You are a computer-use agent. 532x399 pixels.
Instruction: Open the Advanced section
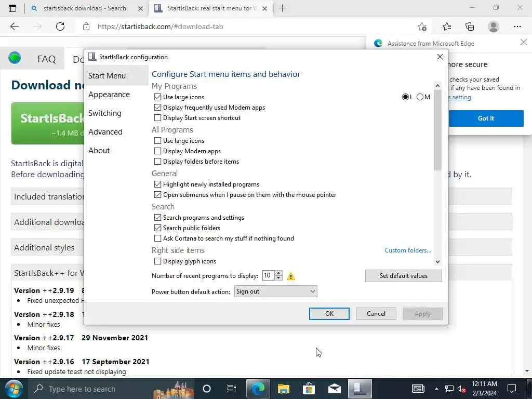pyautogui.click(x=105, y=132)
